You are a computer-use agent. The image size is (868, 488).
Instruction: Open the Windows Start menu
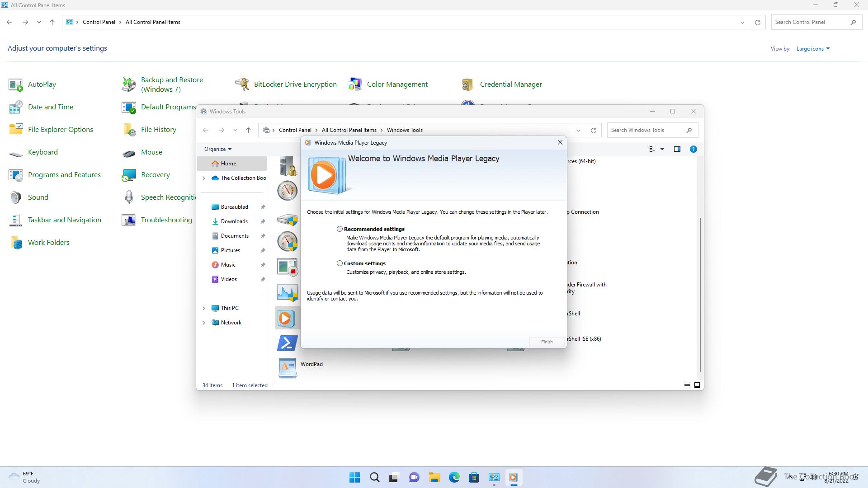[x=354, y=478]
